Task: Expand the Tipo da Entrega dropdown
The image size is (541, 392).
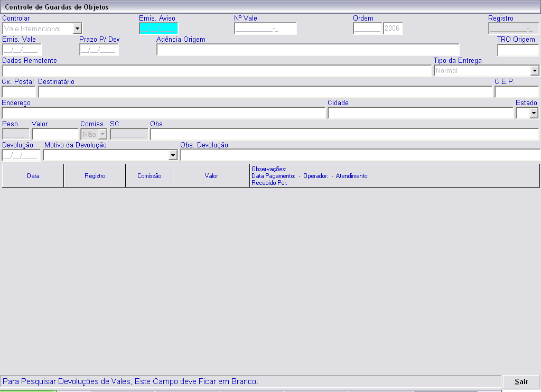Action: tap(535, 71)
